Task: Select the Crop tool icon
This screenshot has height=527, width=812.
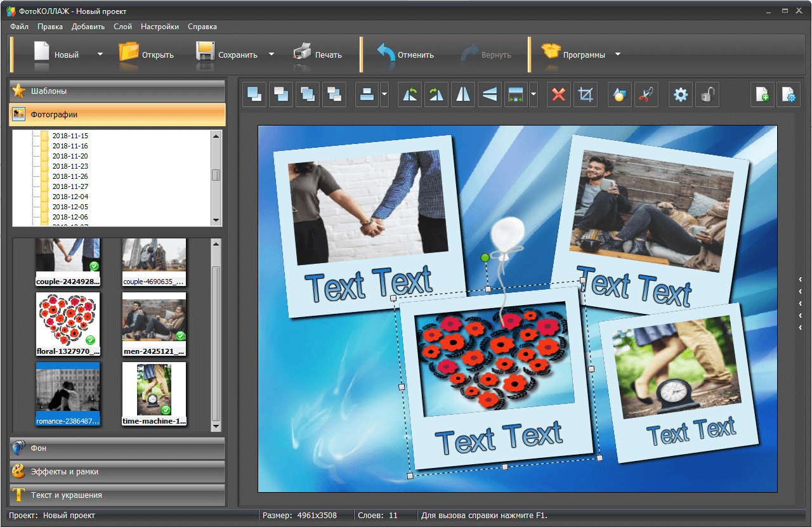Action: [x=586, y=95]
